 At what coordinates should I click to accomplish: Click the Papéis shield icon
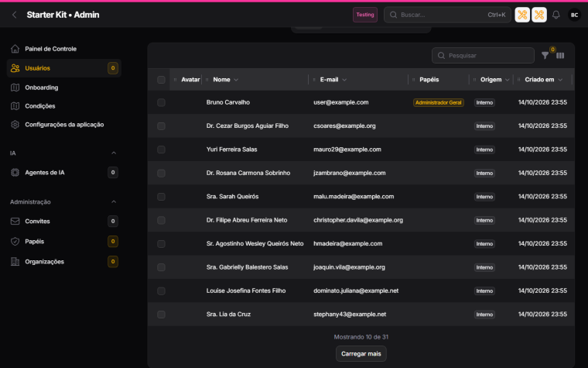15,242
